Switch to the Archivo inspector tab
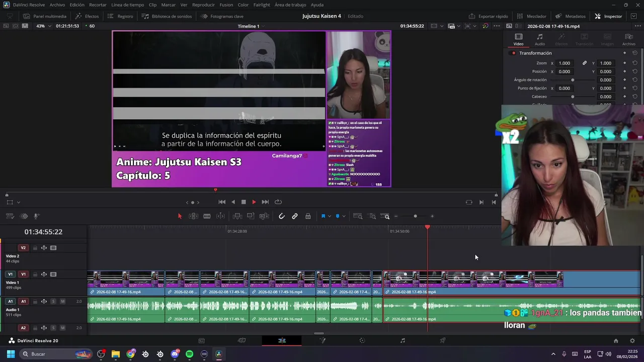This screenshot has height=362, width=644. (x=628, y=39)
